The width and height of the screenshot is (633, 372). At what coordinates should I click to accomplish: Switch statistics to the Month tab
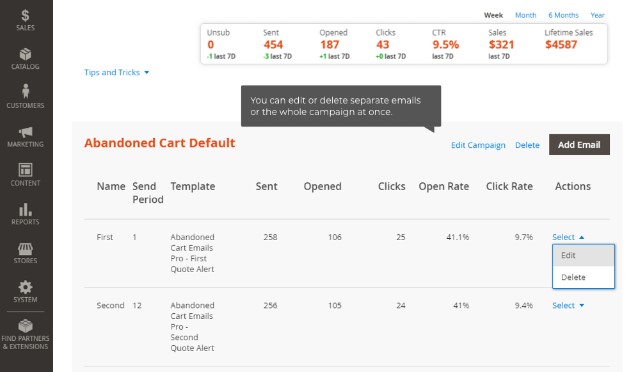click(526, 15)
